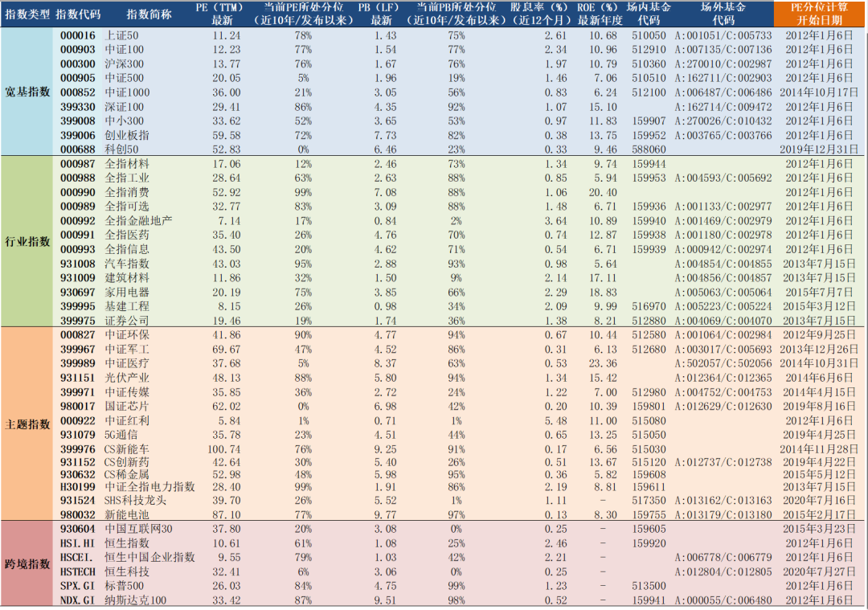Image resolution: width=868 pixels, height=610 pixels.
Task: Click start date 2014年10月17日
Action: point(819,92)
